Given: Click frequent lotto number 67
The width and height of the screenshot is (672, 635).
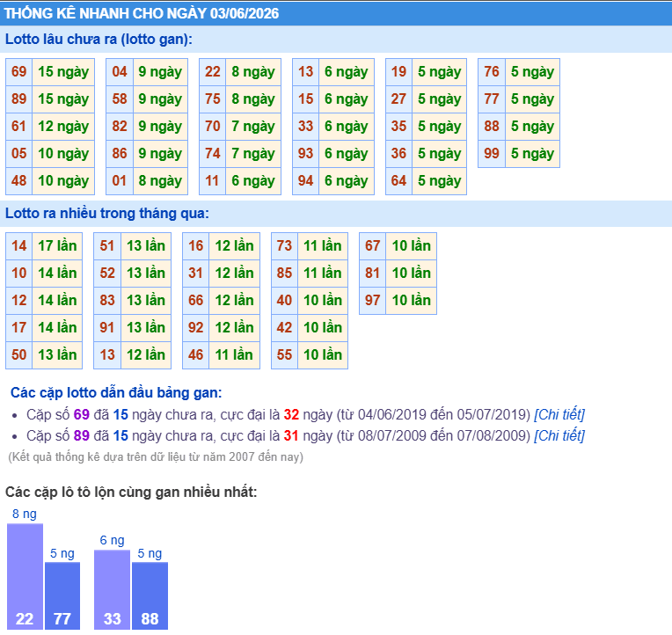Looking at the screenshot, I should [373, 246].
